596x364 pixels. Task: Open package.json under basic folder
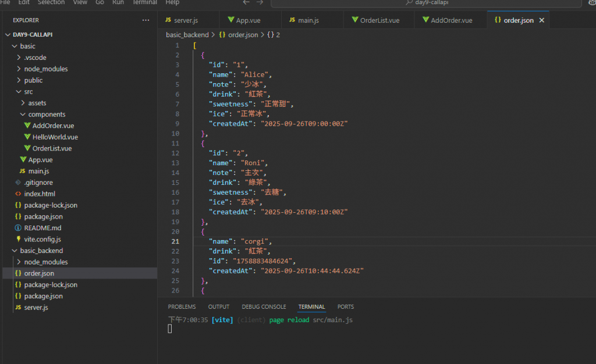coord(43,217)
